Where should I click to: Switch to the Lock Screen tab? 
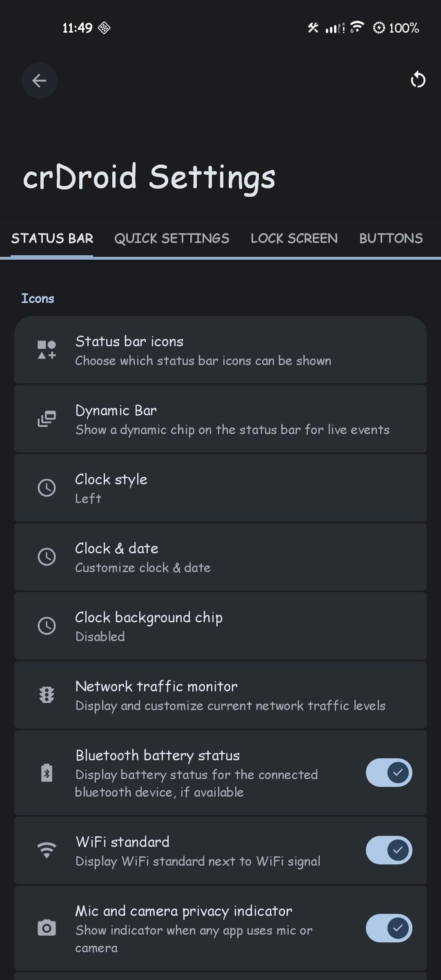294,238
